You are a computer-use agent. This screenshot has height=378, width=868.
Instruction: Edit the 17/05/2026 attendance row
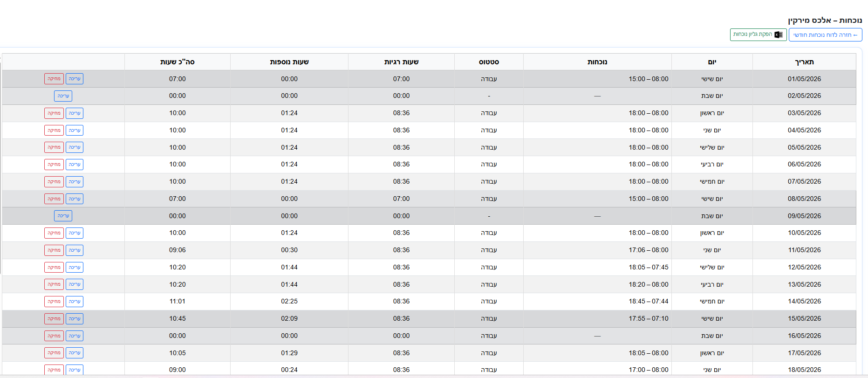tap(75, 353)
